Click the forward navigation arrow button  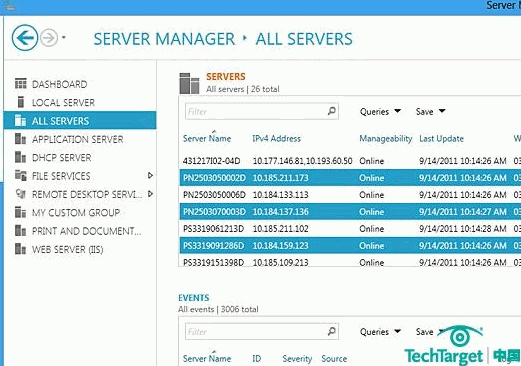coord(49,38)
